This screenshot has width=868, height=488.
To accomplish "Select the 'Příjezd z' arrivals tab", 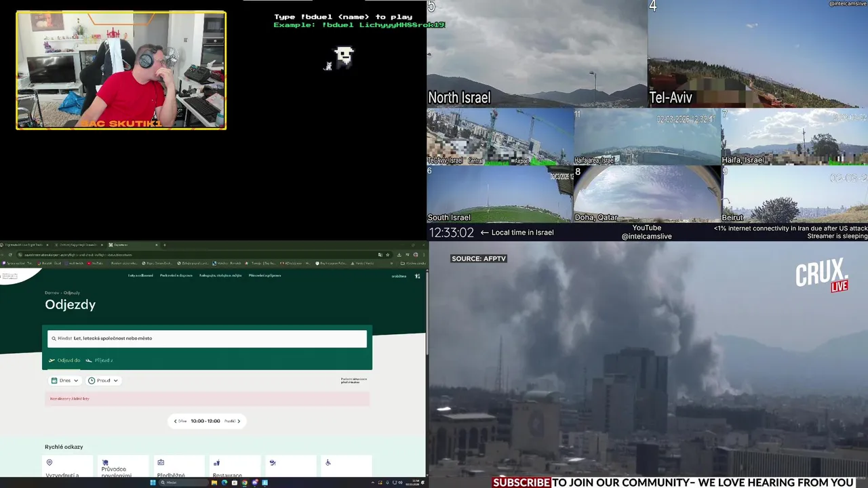I will (x=99, y=361).
